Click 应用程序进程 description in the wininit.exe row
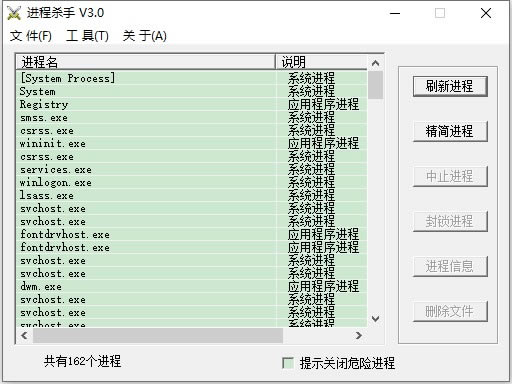512x384 pixels. click(x=323, y=143)
